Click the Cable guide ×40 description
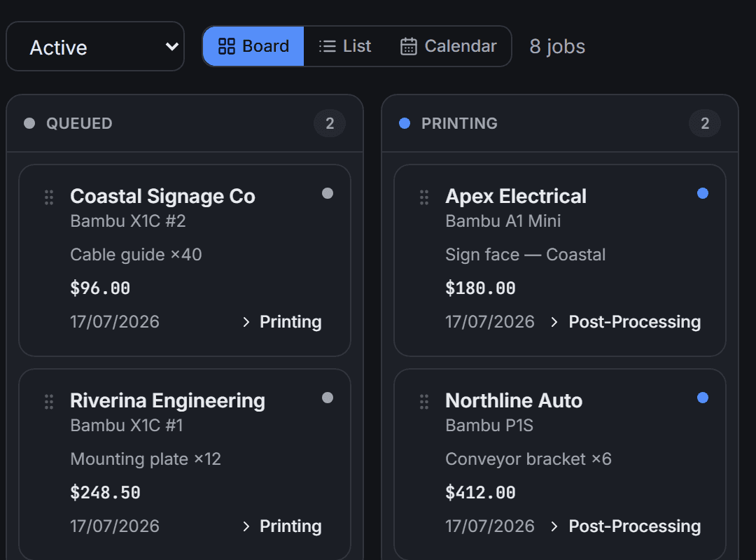 pos(136,255)
